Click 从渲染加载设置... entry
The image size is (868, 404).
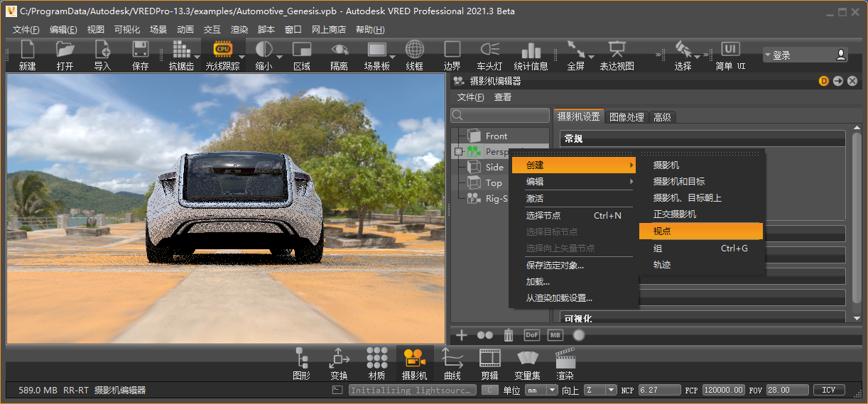tap(574, 298)
